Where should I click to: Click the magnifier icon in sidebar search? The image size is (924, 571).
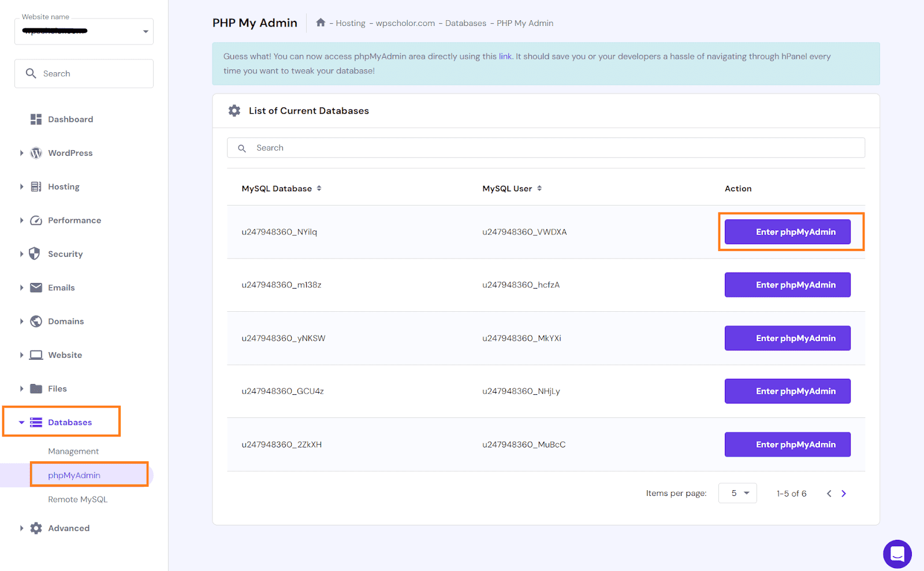(x=31, y=73)
